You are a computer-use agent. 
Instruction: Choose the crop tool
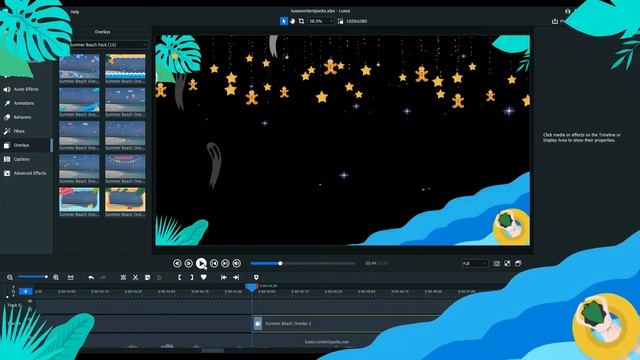(x=301, y=21)
